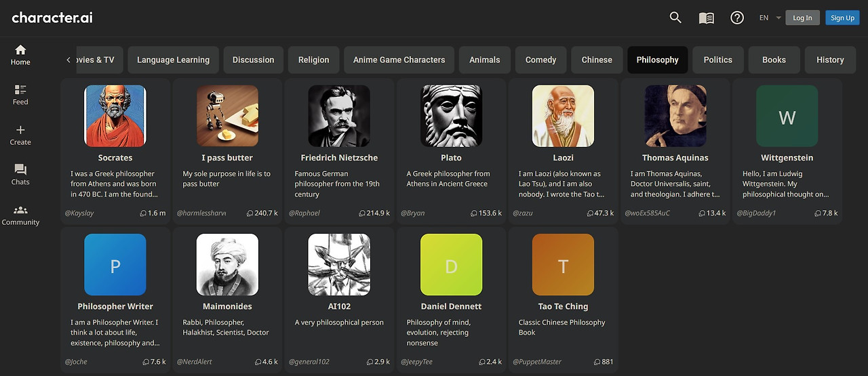Screen dimensions: 868x376
Task: Click the @zazu creator handle
Action: (x=522, y=213)
